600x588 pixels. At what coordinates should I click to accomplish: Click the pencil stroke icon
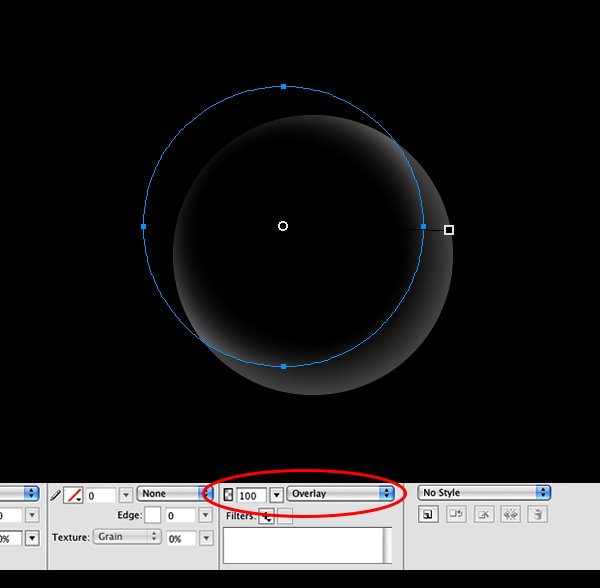point(55,495)
